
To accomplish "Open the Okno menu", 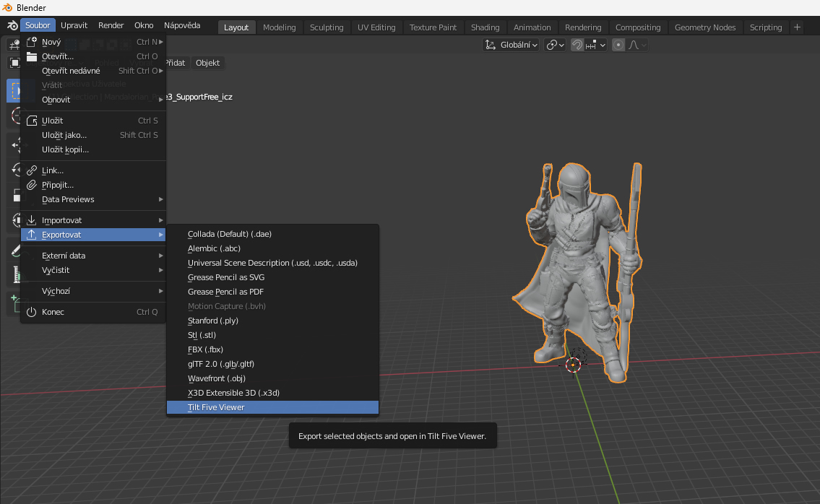I will [x=144, y=25].
